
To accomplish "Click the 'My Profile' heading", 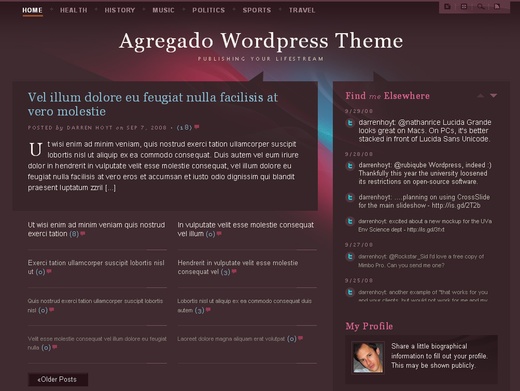I will [x=369, y=326].
